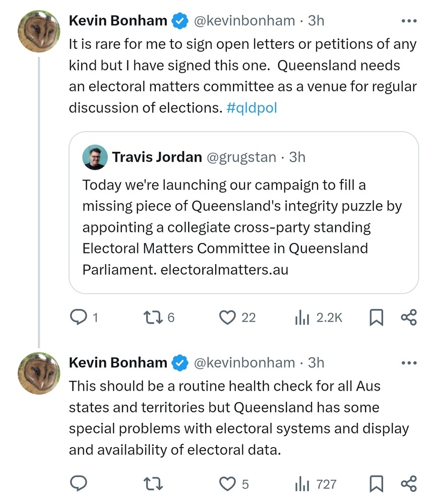Open more options on second tweet
436x504 pixels.
pos(408,362)
